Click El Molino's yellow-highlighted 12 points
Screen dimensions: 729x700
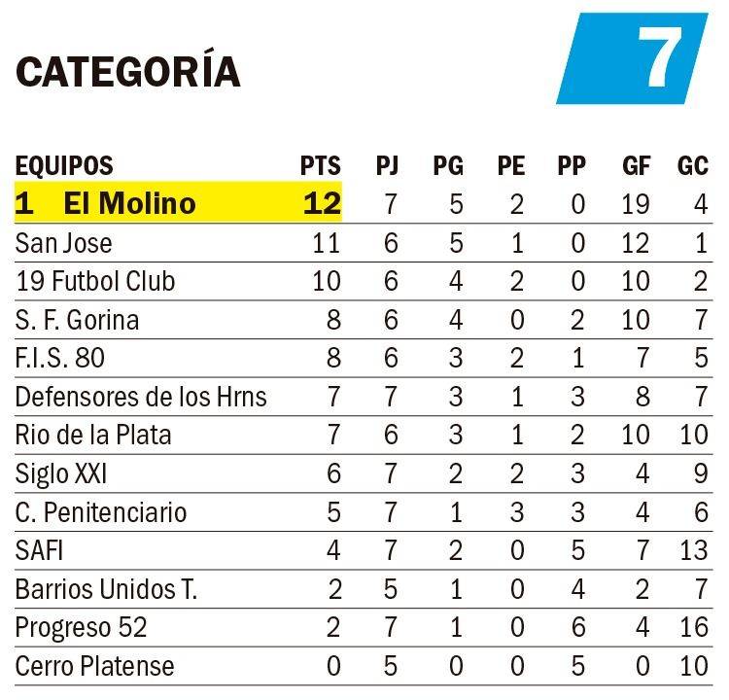click(321, 203)
